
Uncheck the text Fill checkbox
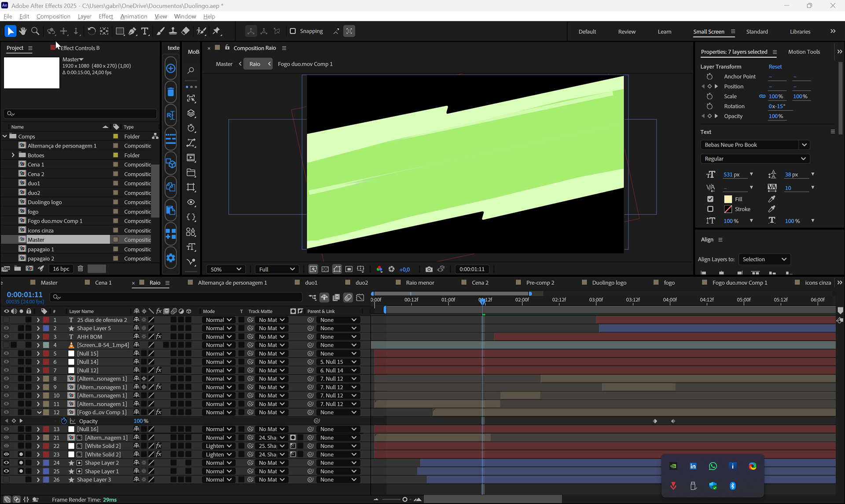[710, 199]
